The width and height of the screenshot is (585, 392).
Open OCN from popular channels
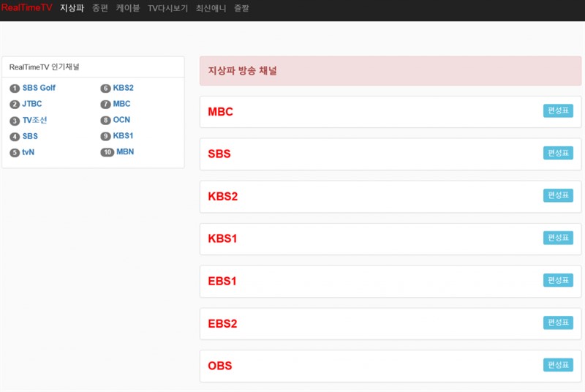click(121, 120)
